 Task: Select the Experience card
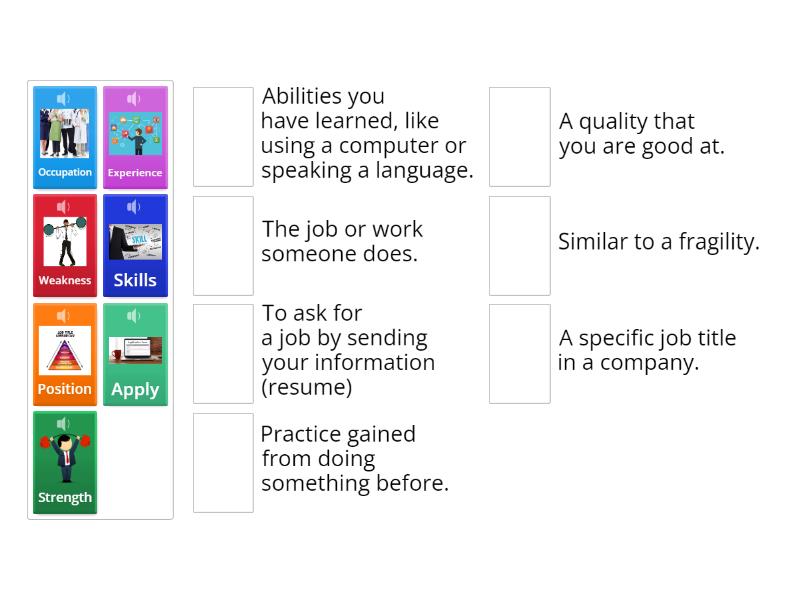point(135,140)
